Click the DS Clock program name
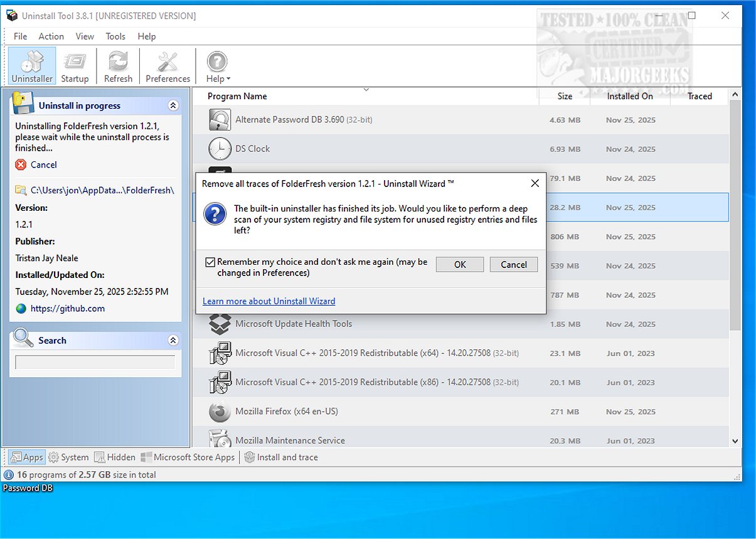 pyautogui.click(x=252, y=149)
